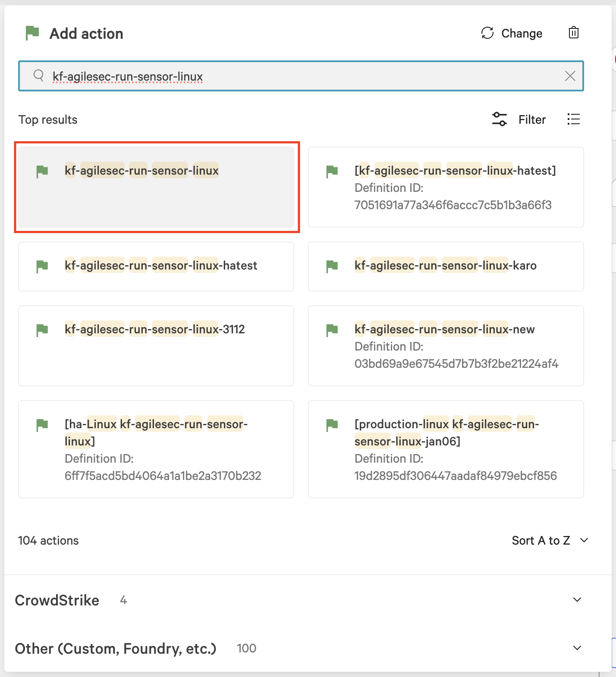The image size is (616, 677).
Task: Open the Filter sliders icon
Action: click(499, 119)
